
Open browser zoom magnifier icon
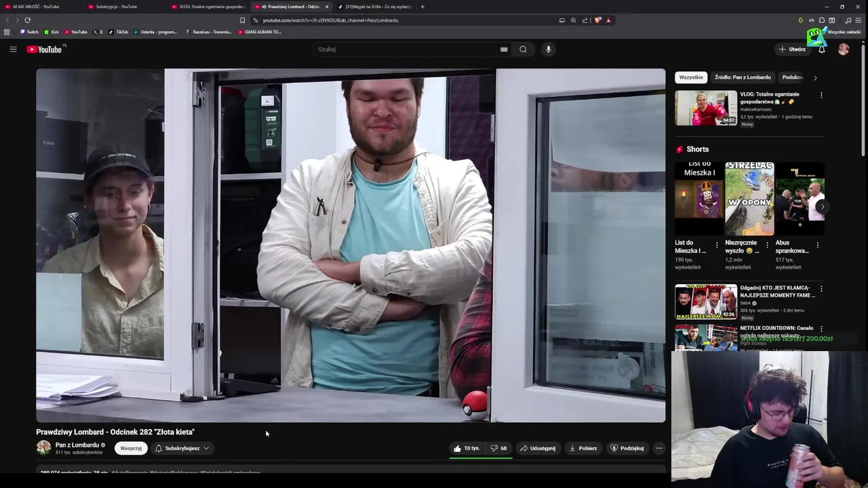(x=573, y=20)
